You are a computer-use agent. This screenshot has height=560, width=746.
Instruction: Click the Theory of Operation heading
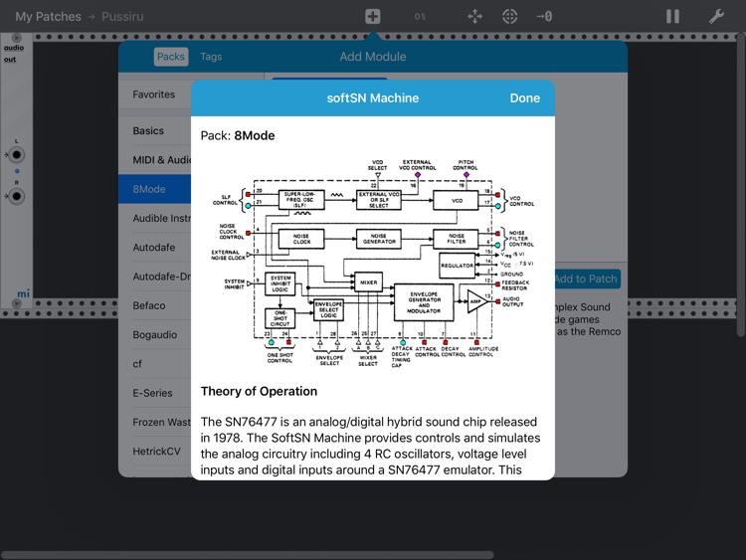(x=259, y=391)
